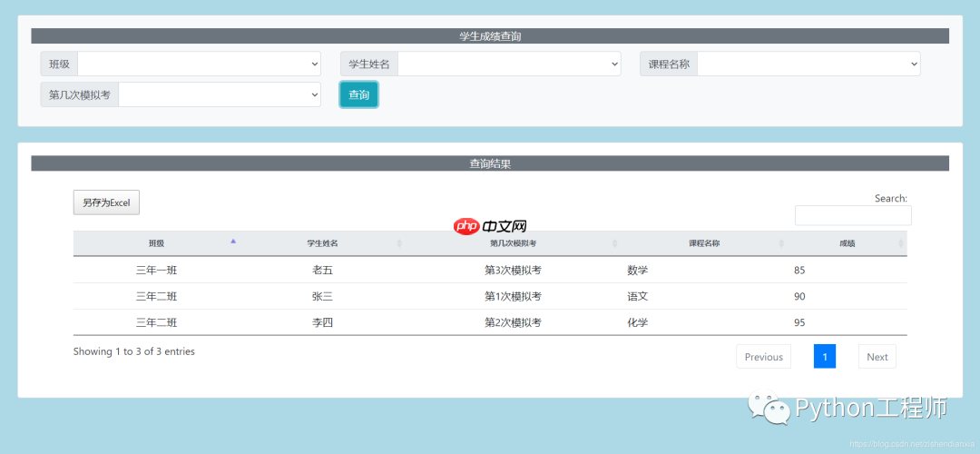Go to Next page

click(x=877, y=357)
